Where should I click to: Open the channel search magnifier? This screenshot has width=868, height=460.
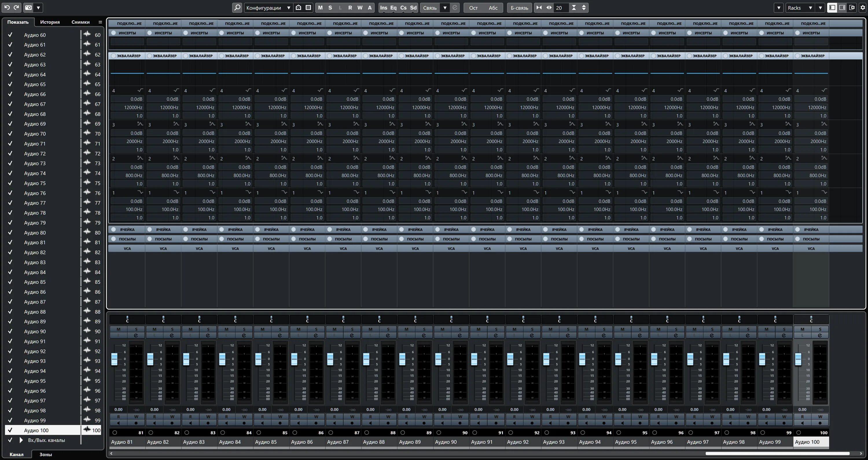pos(237,8)
